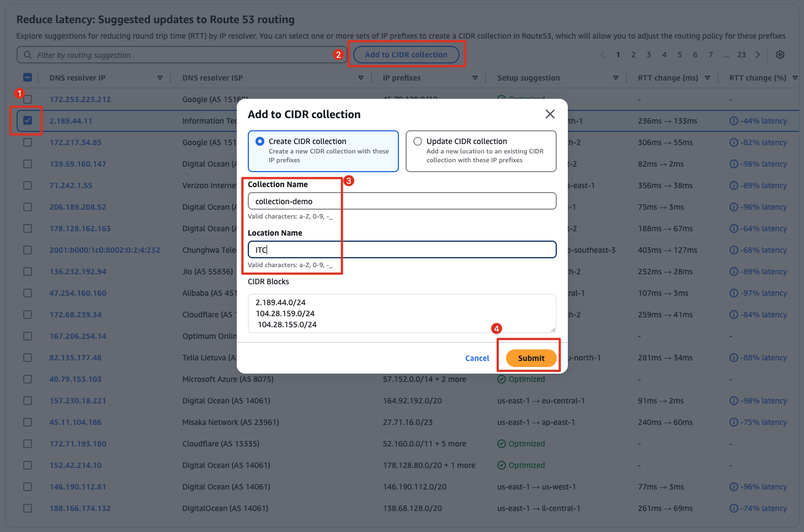The image size is (804, 532).
Task: Click RTT value '240ms → 60ms'
Action: 665,422
